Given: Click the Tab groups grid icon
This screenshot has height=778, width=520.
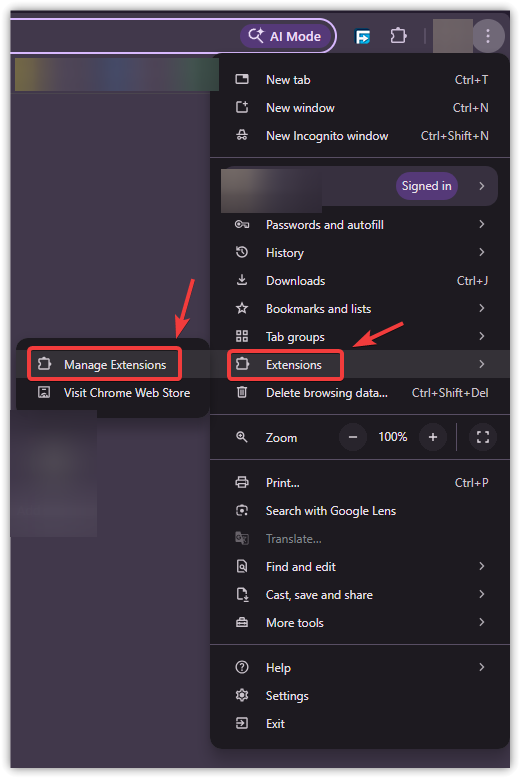Looking at the screenshot, I should 242,336.
